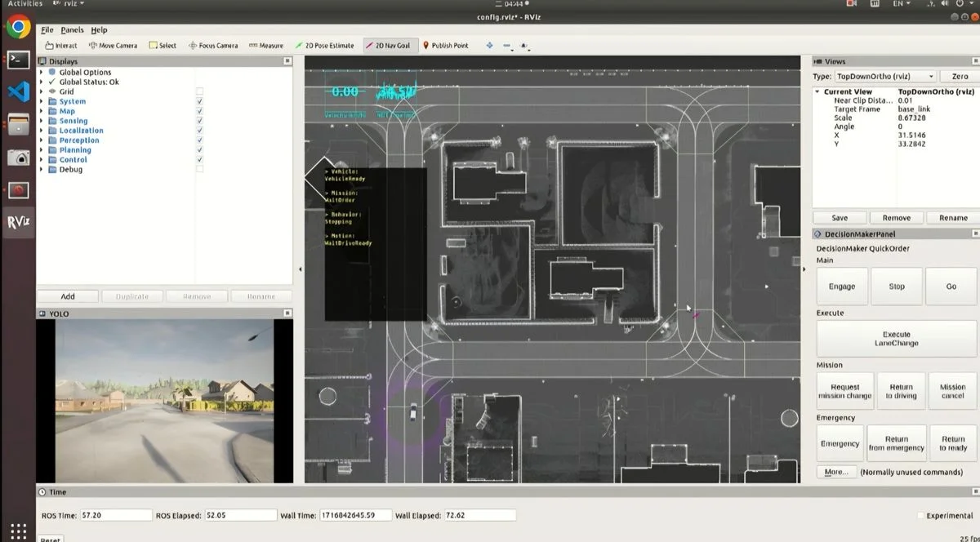The height and width of the screenshot is (542, 980).
Task: Open the Help menu
Action: tap(99, 30)
